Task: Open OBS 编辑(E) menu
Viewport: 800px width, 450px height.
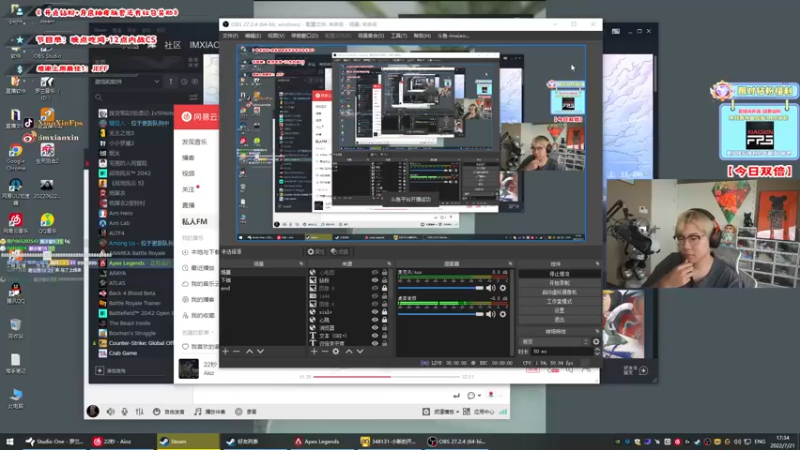Action: click(x=253, y=36)
